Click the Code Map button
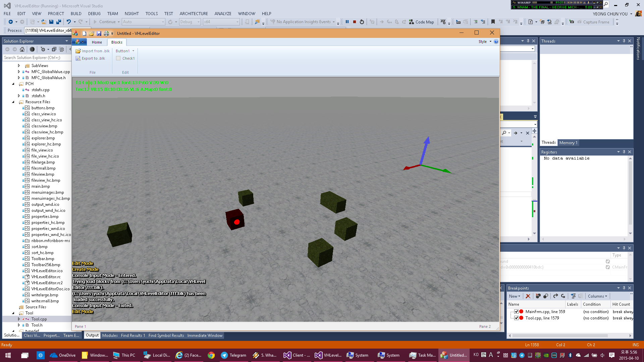This screenshot has height=362, width=644. tap(421, 22)
